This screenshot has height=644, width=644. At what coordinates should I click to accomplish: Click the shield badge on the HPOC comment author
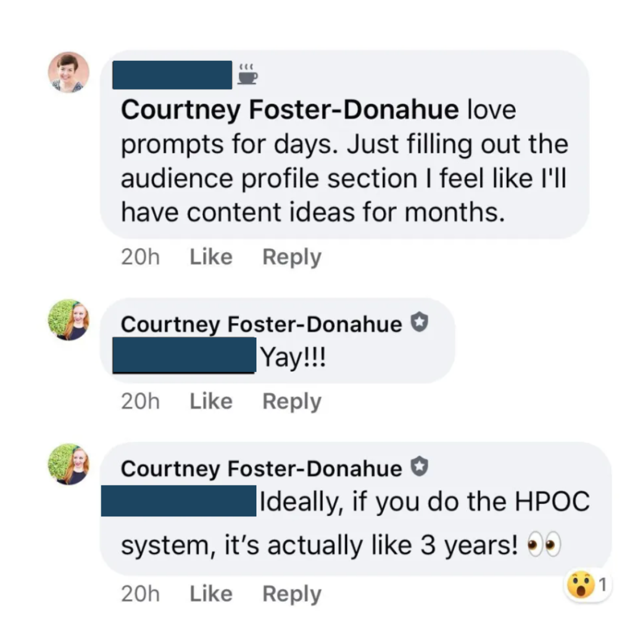pos(420,468)
